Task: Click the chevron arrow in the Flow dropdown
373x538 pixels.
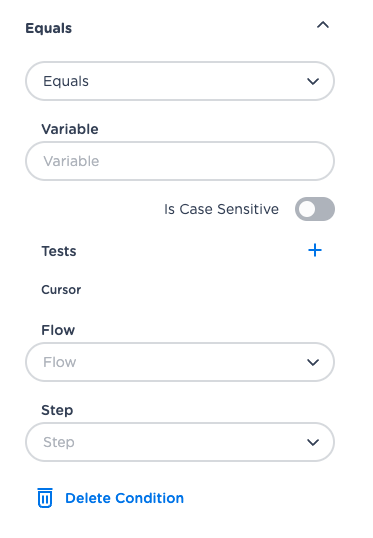Action: point(313,362)
